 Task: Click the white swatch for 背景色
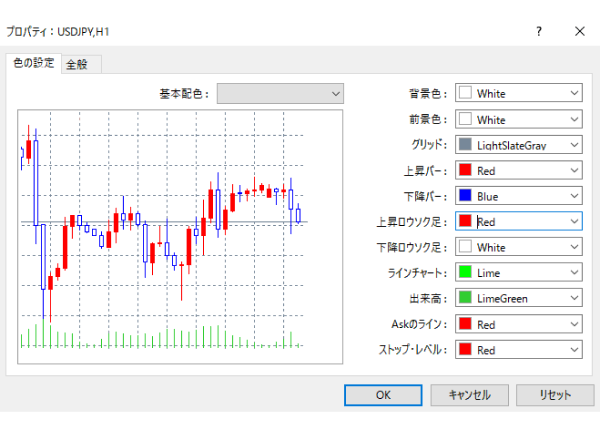[x=465, y=93]
